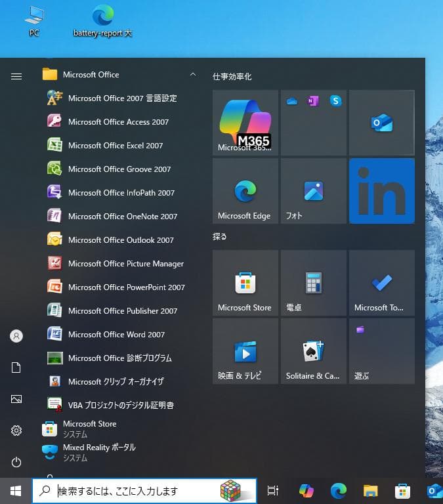The width and height of the screenshot is (443, 504).
Task: Open the Microsoft To Do tile
Action: (x=382, y=283)
